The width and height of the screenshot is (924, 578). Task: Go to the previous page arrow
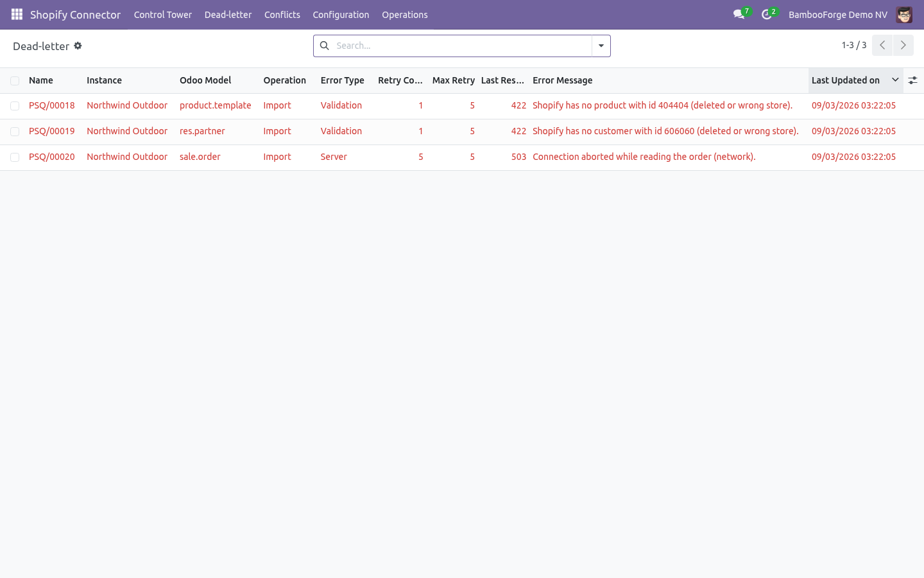[882, 45]
